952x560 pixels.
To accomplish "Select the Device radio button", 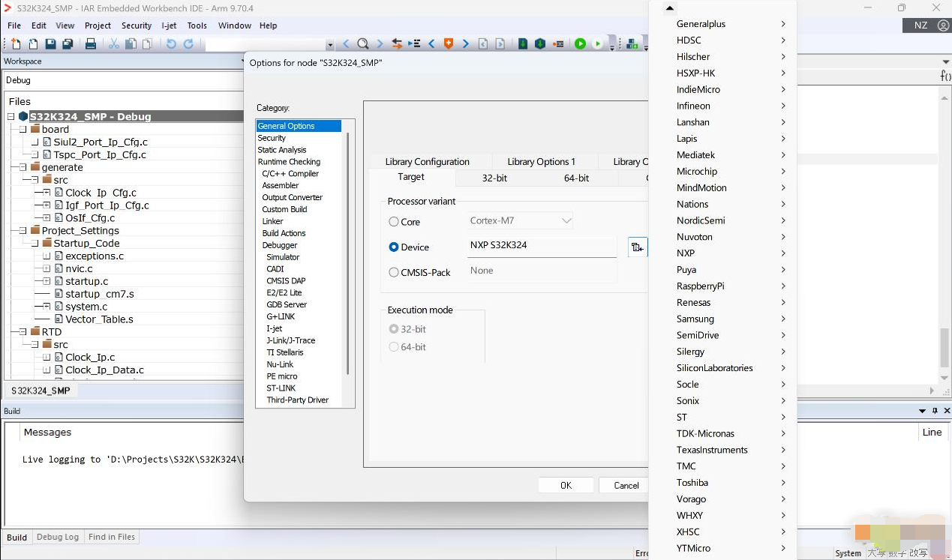I will (394, 247).
